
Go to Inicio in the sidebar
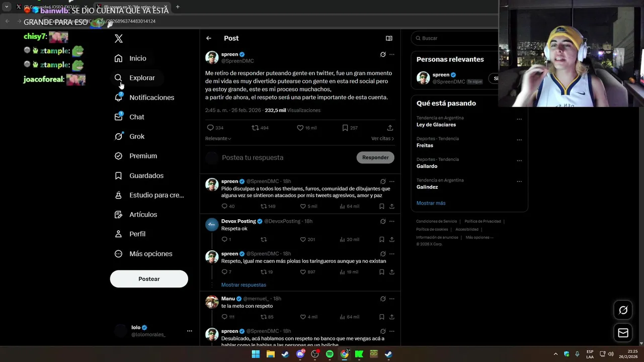(130, 58)
